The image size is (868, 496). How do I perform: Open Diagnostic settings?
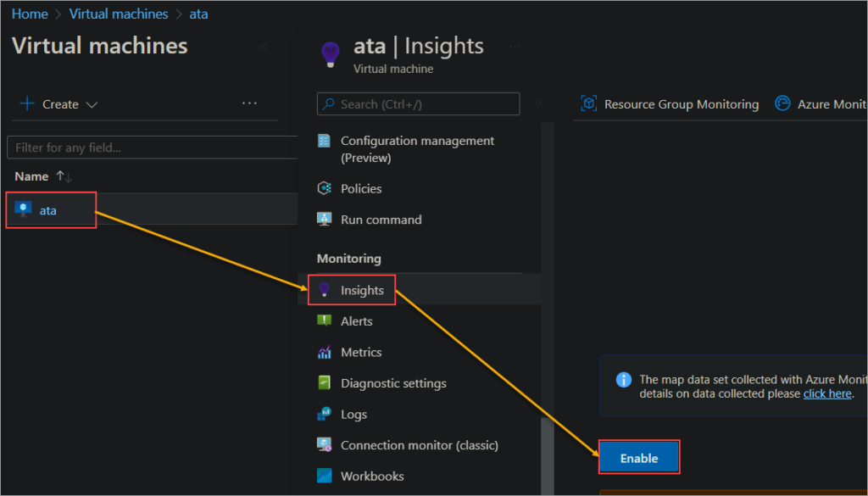(x=392, y=382)
